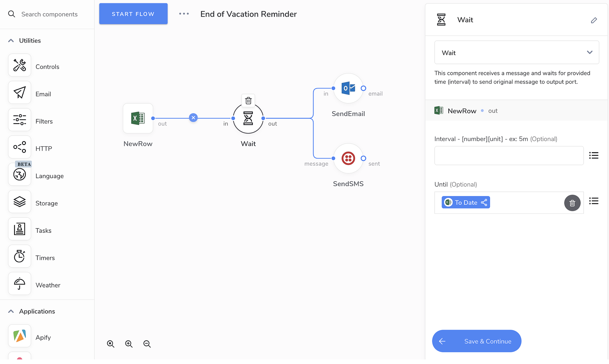This screenshot has height=364, width=609.
Task: Open the Timers component category
Action: coord(20,257)
